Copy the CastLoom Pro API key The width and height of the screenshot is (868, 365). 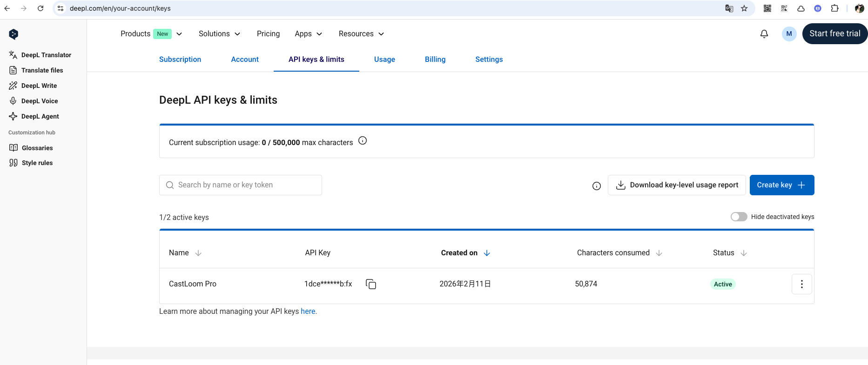(x=371, y=284)
